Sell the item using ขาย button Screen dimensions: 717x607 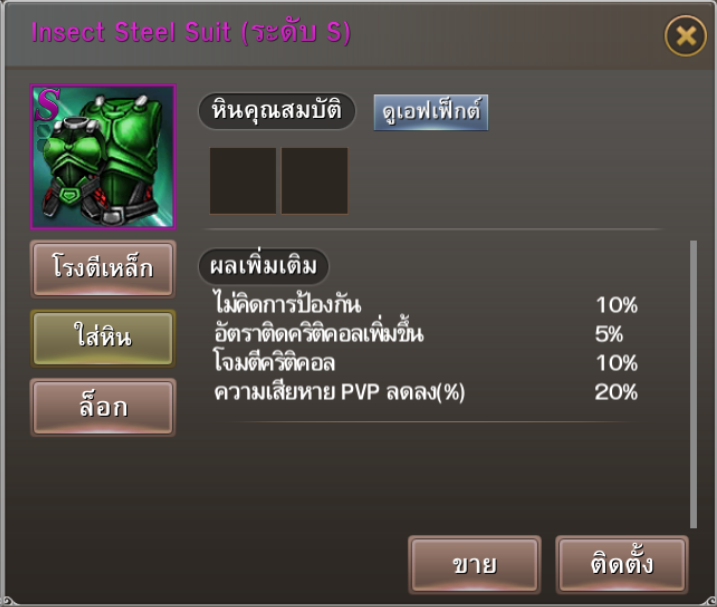[x=475, y=565]
